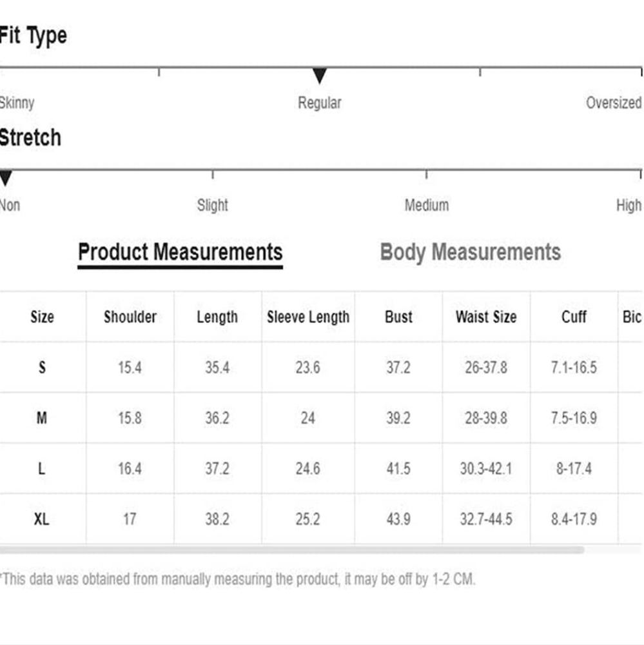Click the High label on Stretch scale
Screen dimensions: 644x645
coord(629,205)
